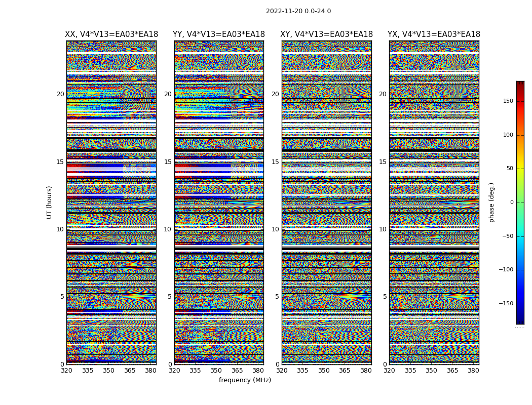Viewport: 532px width, 405px height.
Task: Select the XY, V4*V13=EA03*EA18 panel title
Action: pos(326,34)
